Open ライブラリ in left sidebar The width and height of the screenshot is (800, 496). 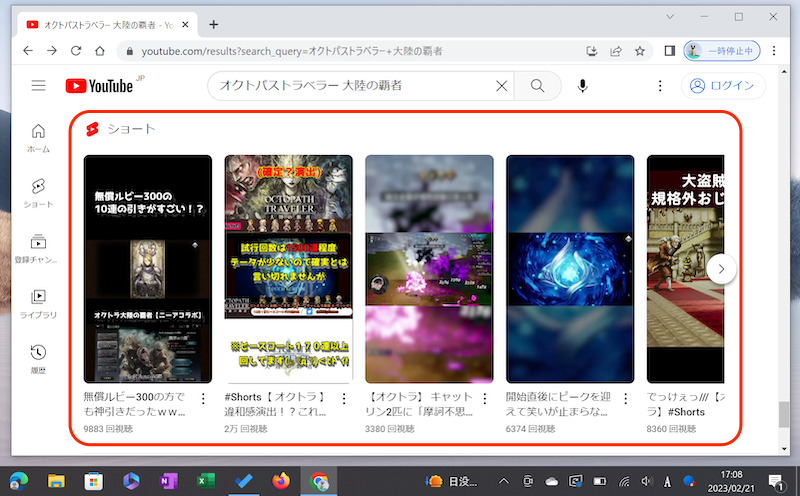click(38, 303)
